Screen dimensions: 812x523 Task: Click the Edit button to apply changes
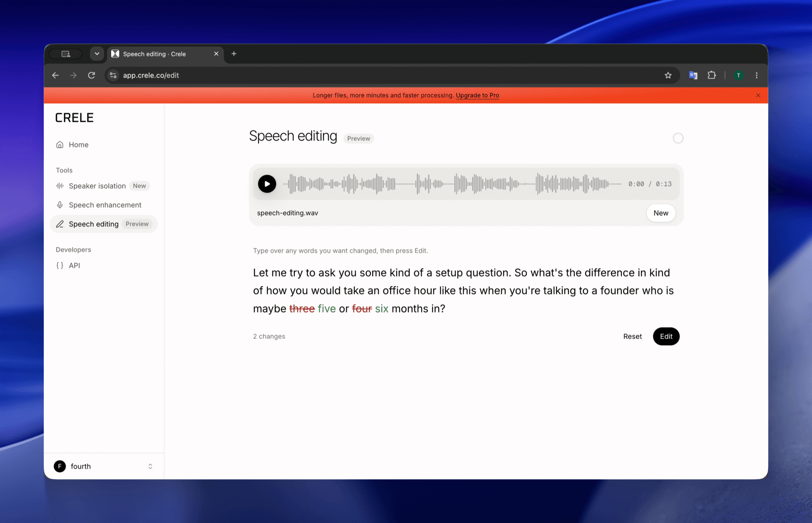point(666,336)
